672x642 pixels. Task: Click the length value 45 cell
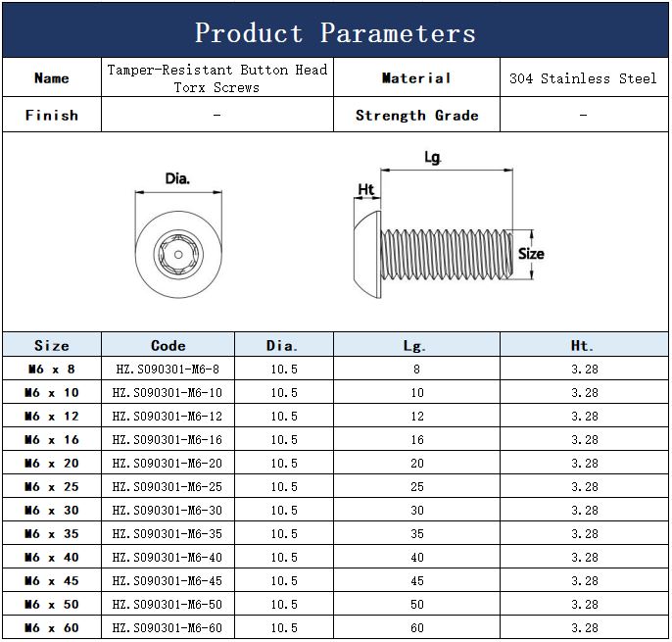tap(417, 581)
